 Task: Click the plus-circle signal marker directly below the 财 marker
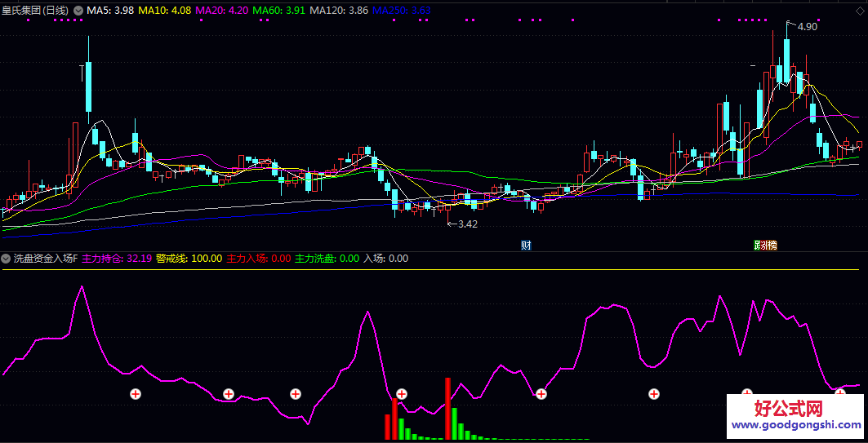[x=541, y=394]
